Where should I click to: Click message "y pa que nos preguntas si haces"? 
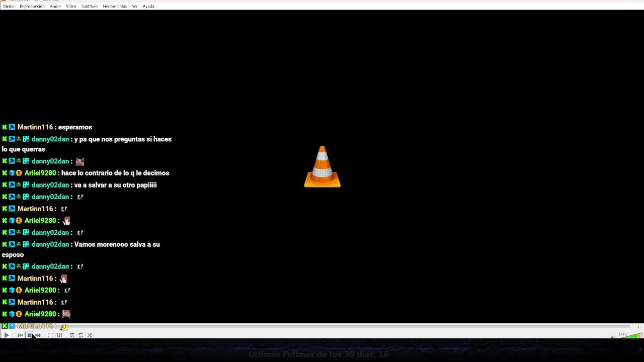[x=123, y=139]
